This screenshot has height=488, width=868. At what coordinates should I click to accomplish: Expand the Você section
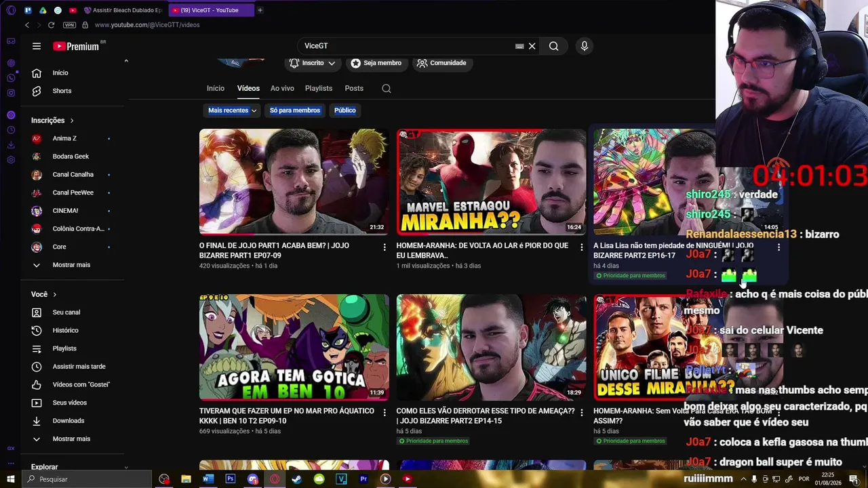click(44, 295)
